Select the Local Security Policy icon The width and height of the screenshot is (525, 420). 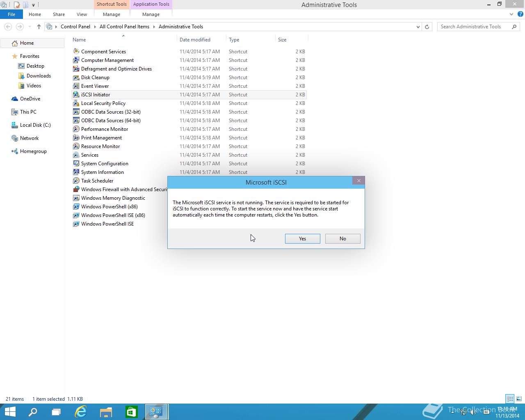point(76,103)
